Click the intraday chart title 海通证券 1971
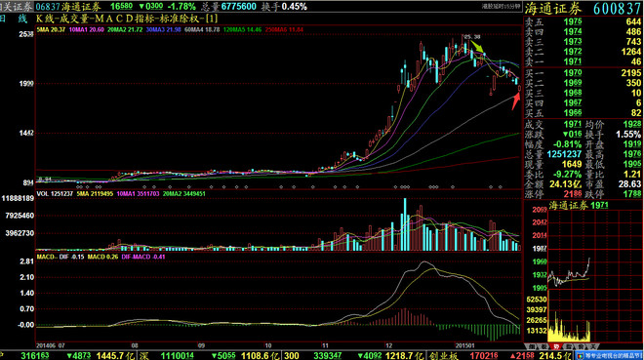The image size is (644, 360). [579, 205]
